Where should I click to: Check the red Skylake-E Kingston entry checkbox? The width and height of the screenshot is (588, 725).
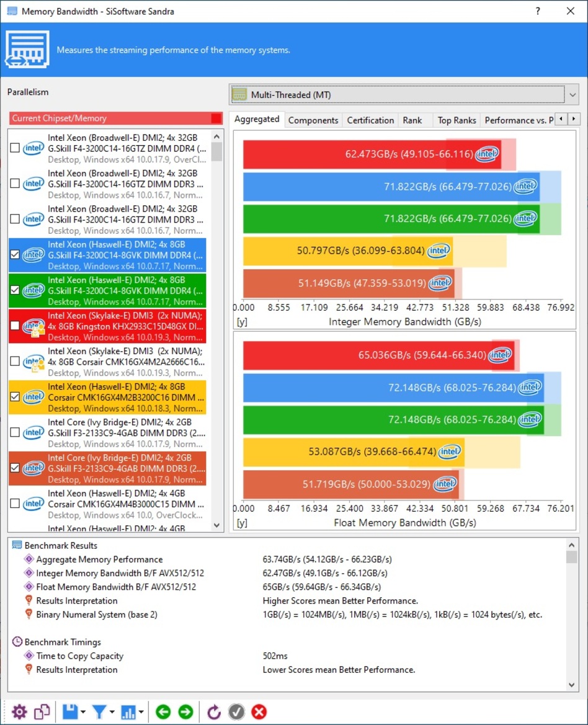point(15,326)
